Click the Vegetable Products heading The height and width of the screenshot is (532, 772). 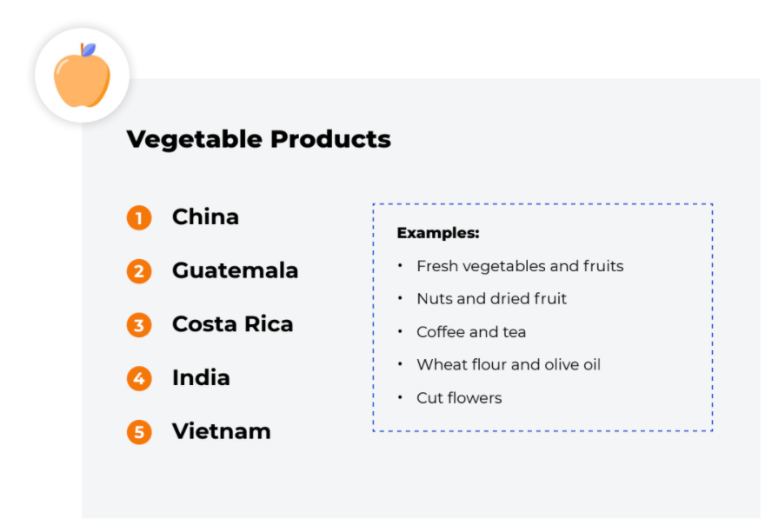point(258,139)
